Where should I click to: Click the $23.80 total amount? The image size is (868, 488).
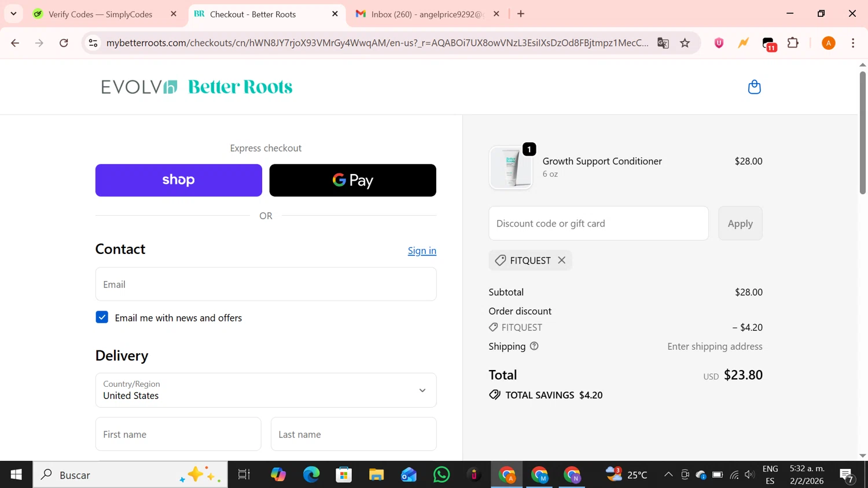(x=743, y=375)
